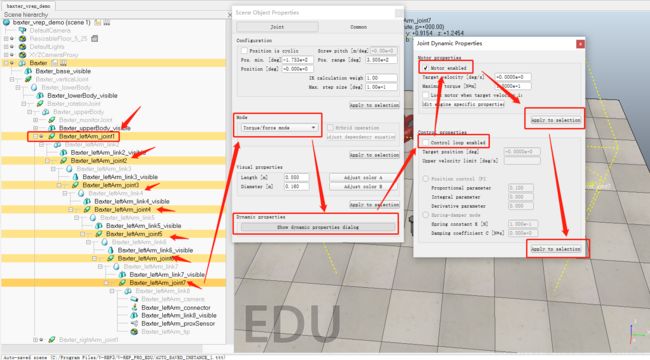Screen dimensions: 650x360
Task: Click the scene icon beside baxter_vrep_demo
Action: click(6, 22)
